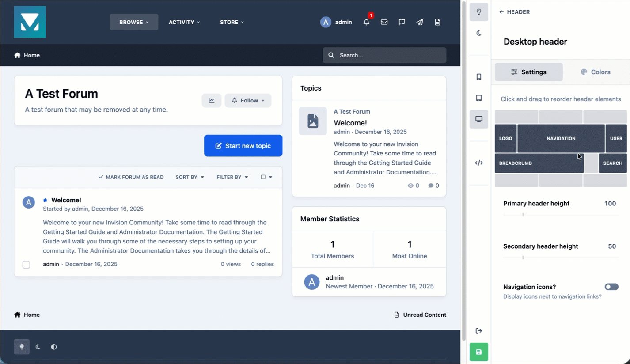Viewport: 630px width, 364px height.
Task: Toggle the Navigation icons switch
Action: pyautogui.click(x=611, y=287)
